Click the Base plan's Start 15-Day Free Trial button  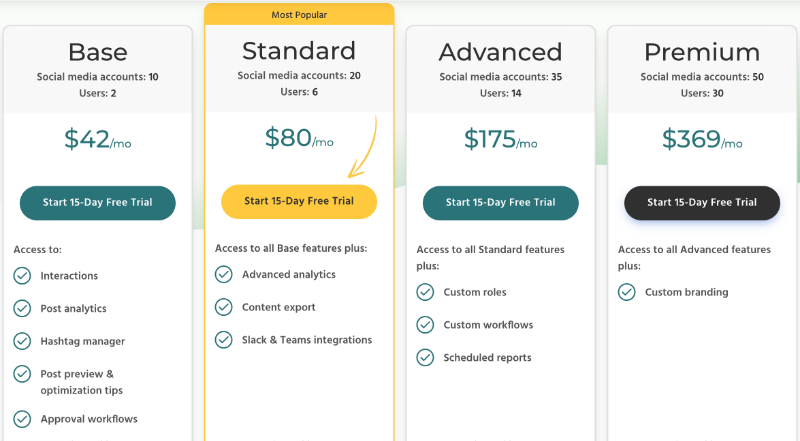coord(97,203)
